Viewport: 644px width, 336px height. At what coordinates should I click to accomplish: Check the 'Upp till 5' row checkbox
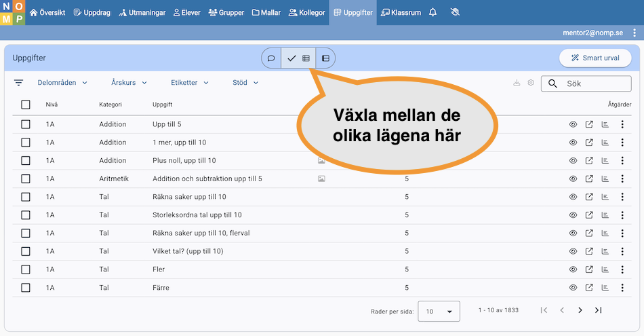(x=26, y=124)
